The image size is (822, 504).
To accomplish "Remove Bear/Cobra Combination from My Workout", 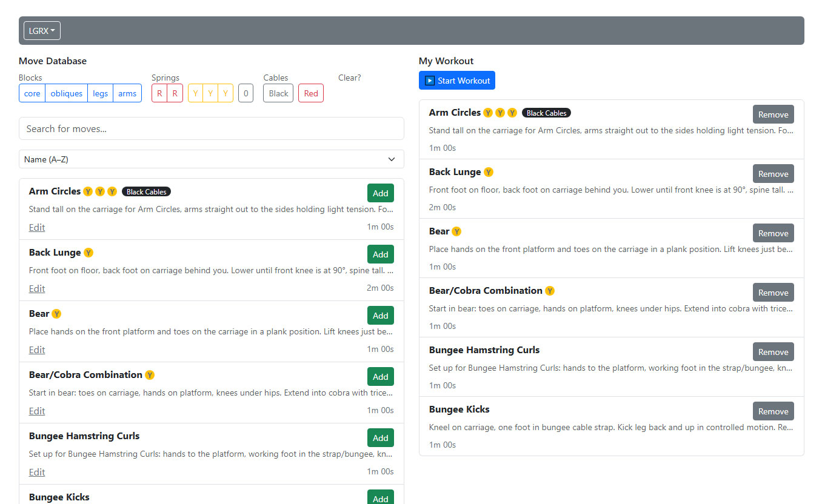I will [774, 293].
